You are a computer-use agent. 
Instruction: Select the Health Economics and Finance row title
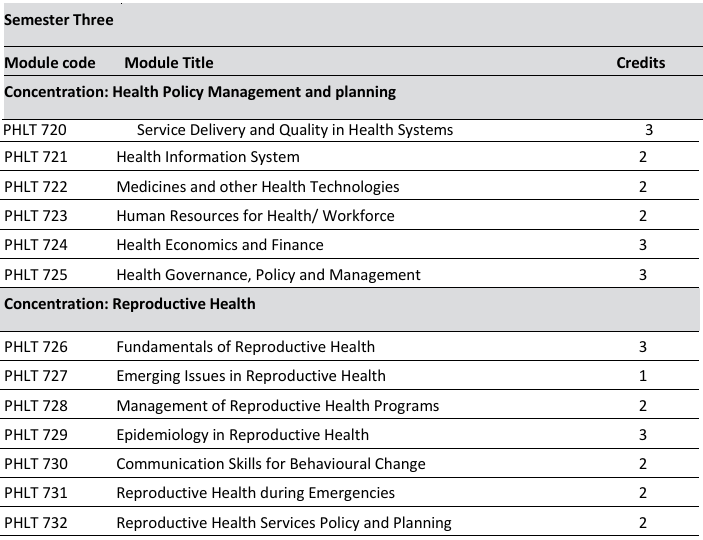coord(220,244)
